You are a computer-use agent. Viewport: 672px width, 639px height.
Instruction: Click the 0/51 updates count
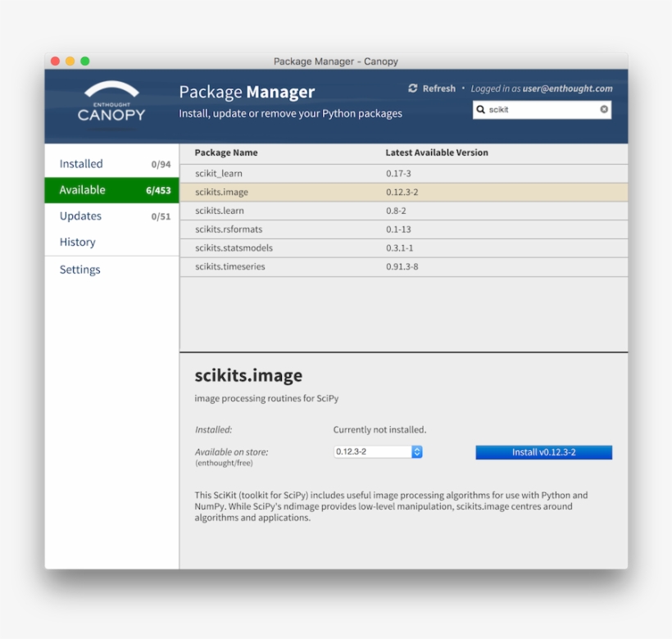pyautogui.click(x=161, y=217)
